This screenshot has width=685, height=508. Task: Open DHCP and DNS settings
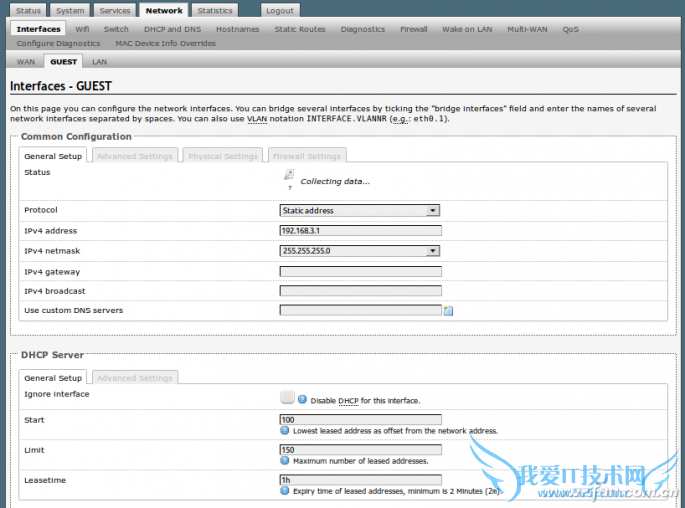(x=173, y=29)
